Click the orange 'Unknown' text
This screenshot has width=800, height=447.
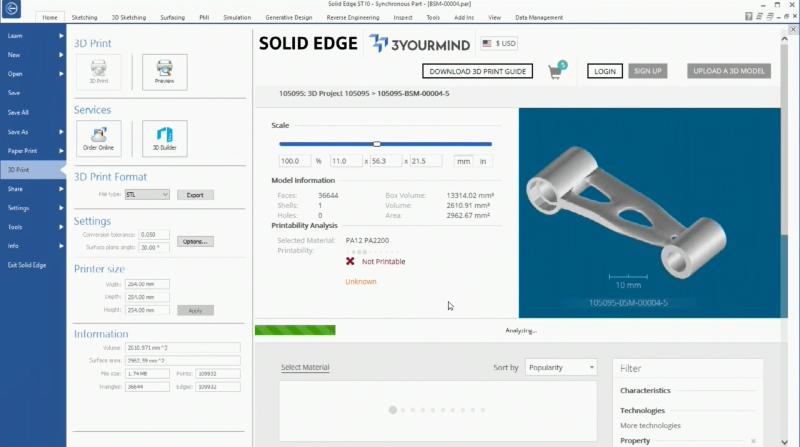[x=361, y=282]
